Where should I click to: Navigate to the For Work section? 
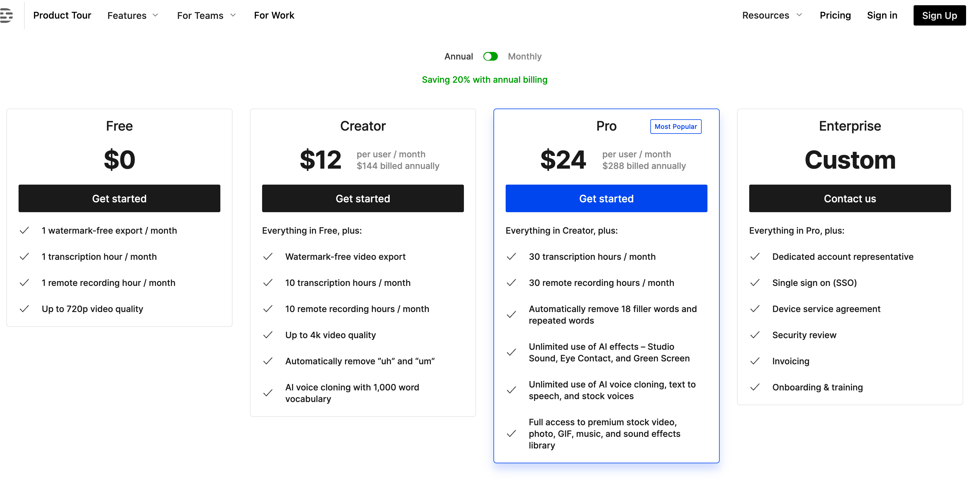[274, 15]
